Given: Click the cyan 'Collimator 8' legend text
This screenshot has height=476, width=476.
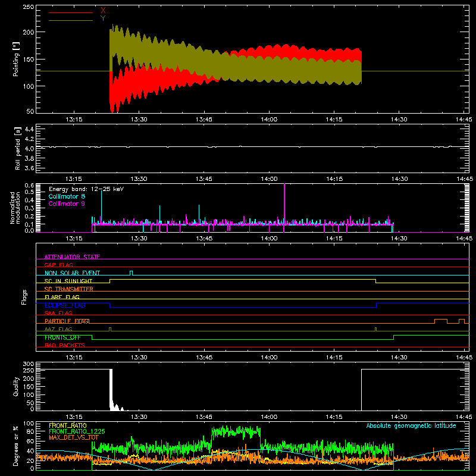Looking at the screenshot, I should coord(67,196).
